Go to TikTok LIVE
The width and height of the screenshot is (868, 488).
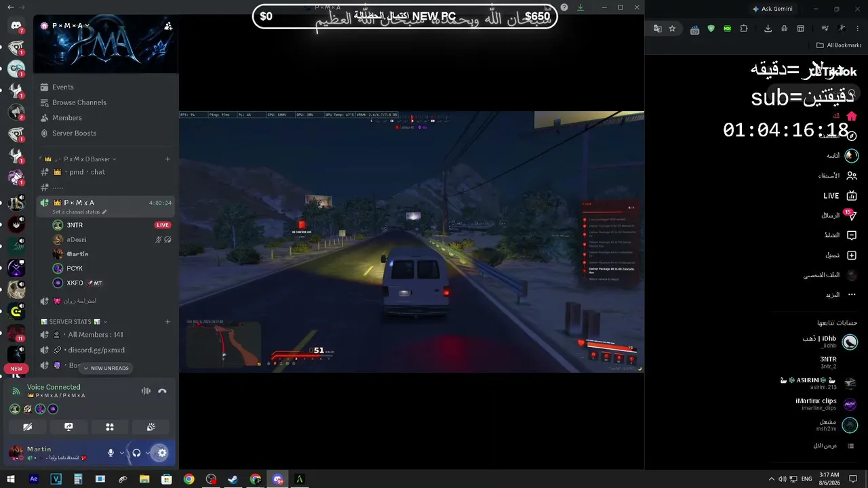pyautogui.click(x=840, y=196)
